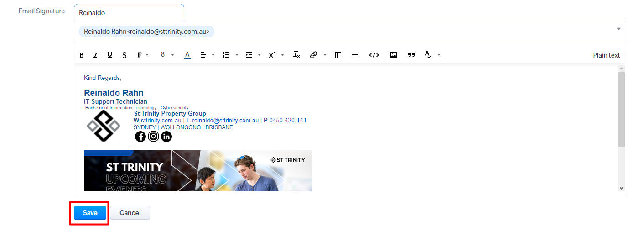Click the signature editor scroll up arrow
This screenshot has height=227, width=644.
[621, 69]
